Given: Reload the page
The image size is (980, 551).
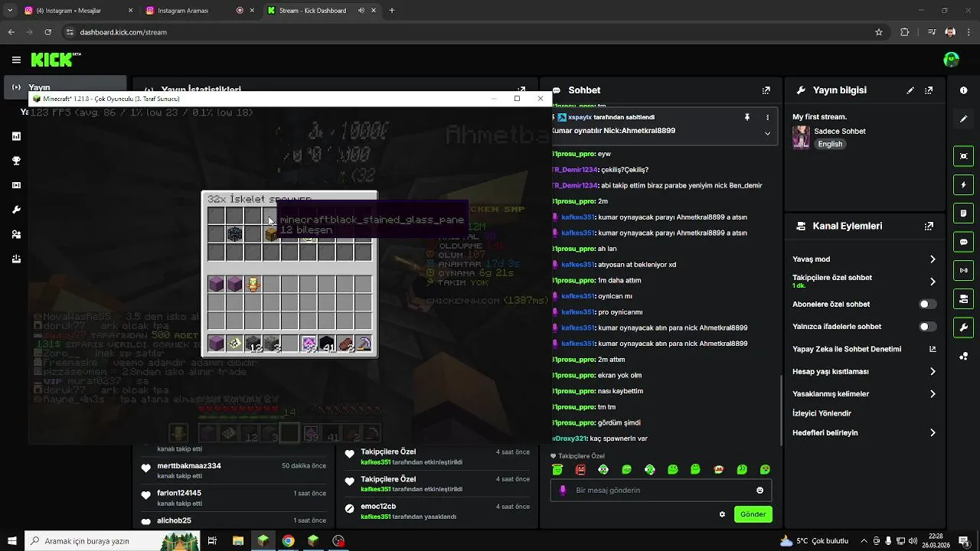Looking at the screenshot, I should pyautogui.click(x=48, y=32).
